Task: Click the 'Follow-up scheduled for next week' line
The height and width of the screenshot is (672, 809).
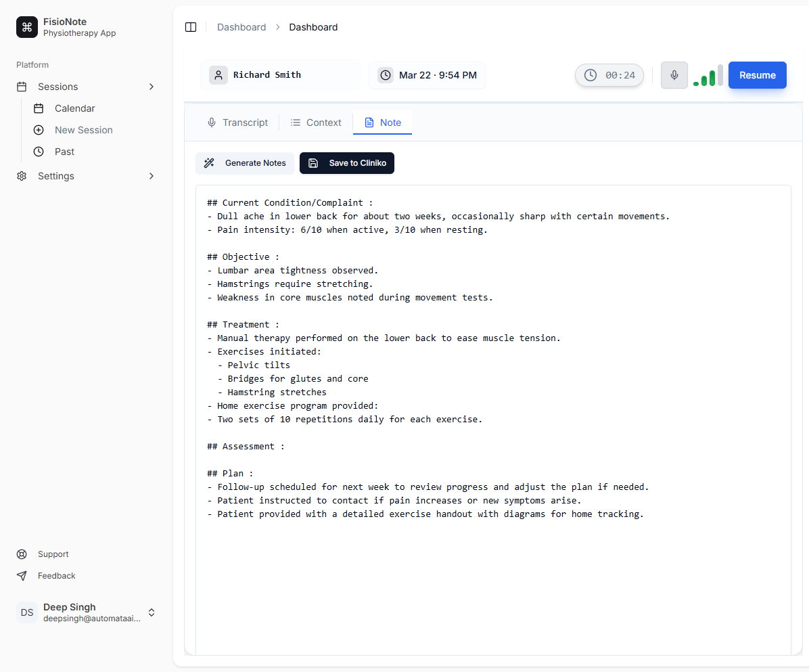Action: click(427, 487)
